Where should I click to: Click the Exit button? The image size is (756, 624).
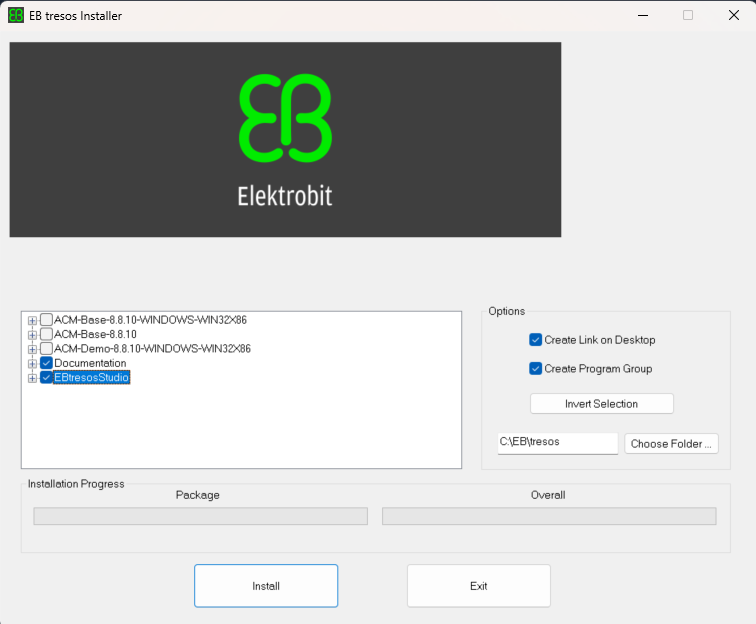click(x=479, y=586)
